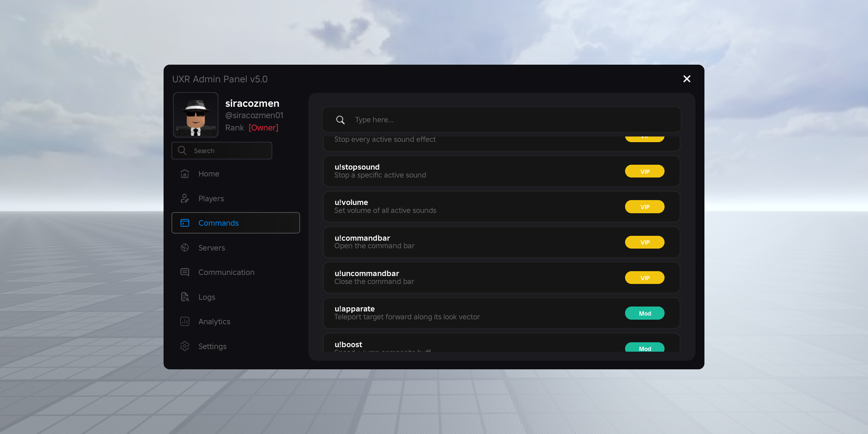The height and width of the screenshot is (434, 868).
Task: Click the Servers globe icon
Action: [185, 248]
